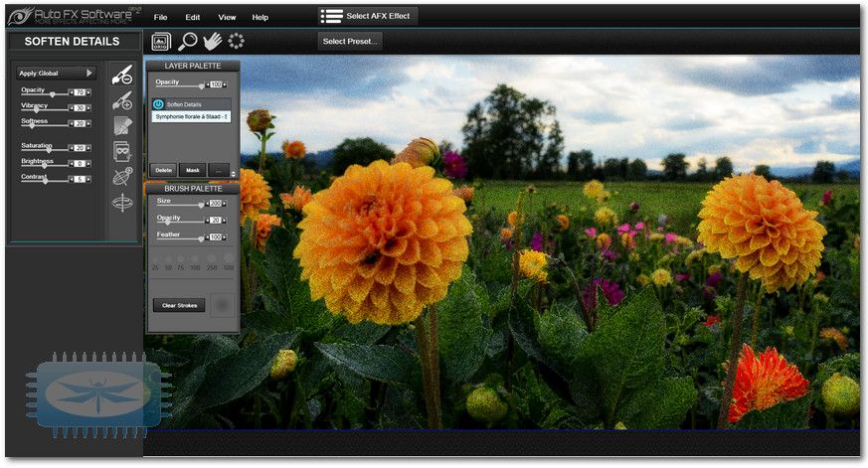
Task: Select the ellipse add-selection tool icon
Action: (x=122, y=177)
